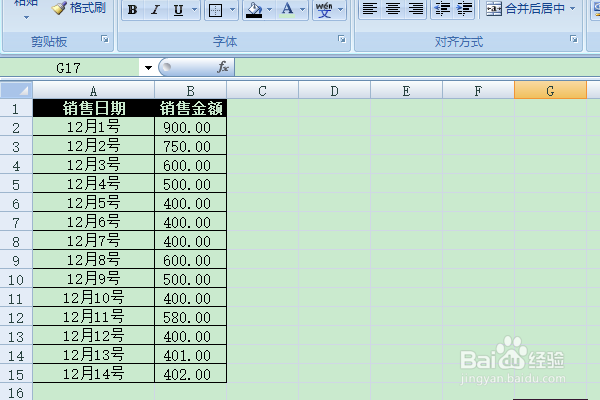600x400 pixels.
Task: Select row 1 header
Action: tap(16, 109)
